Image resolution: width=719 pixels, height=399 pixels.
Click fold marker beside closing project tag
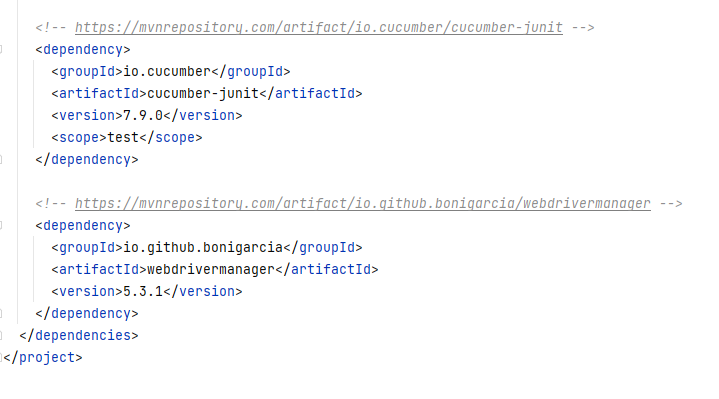point(1,357)
